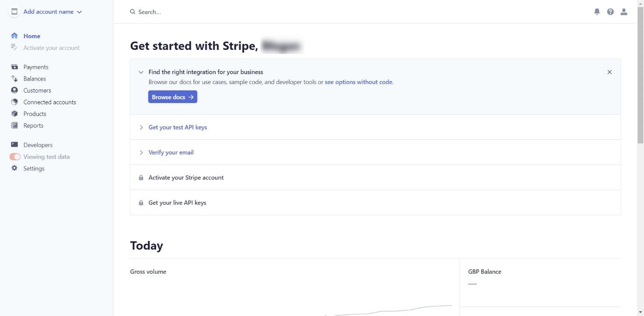Focus the Search input field
Viewport: 644px width, 316px height.
click(149, 12)
